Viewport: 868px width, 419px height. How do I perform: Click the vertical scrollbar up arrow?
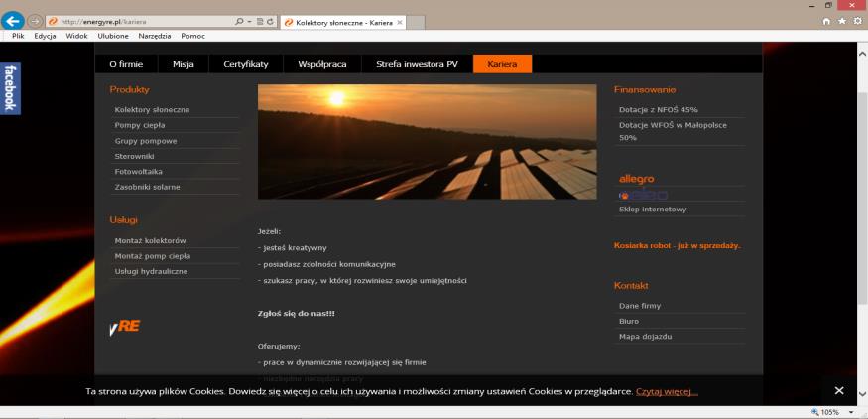click(862, 54)
